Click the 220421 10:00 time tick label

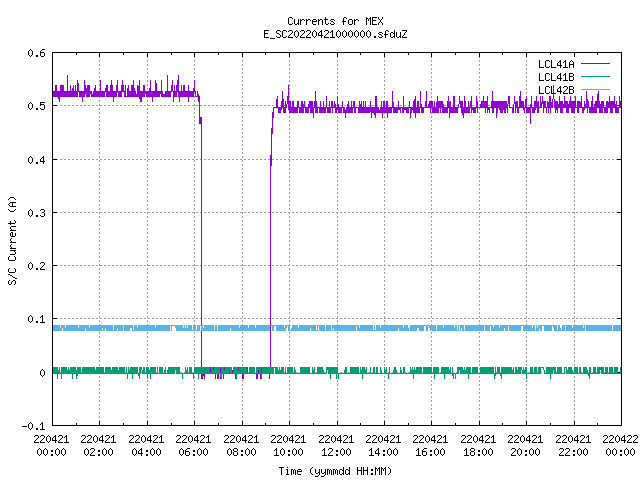coord(288,446)
